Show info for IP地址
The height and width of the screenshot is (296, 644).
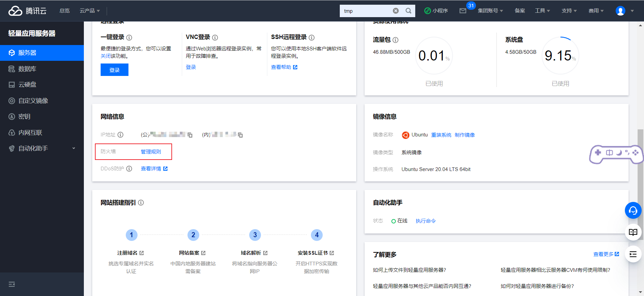(x=120, y=135)
